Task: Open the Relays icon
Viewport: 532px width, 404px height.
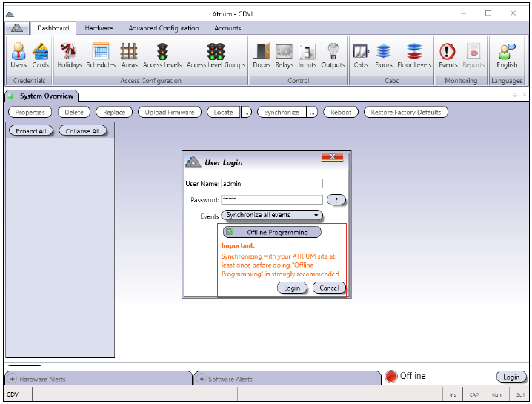Action: 284,56
